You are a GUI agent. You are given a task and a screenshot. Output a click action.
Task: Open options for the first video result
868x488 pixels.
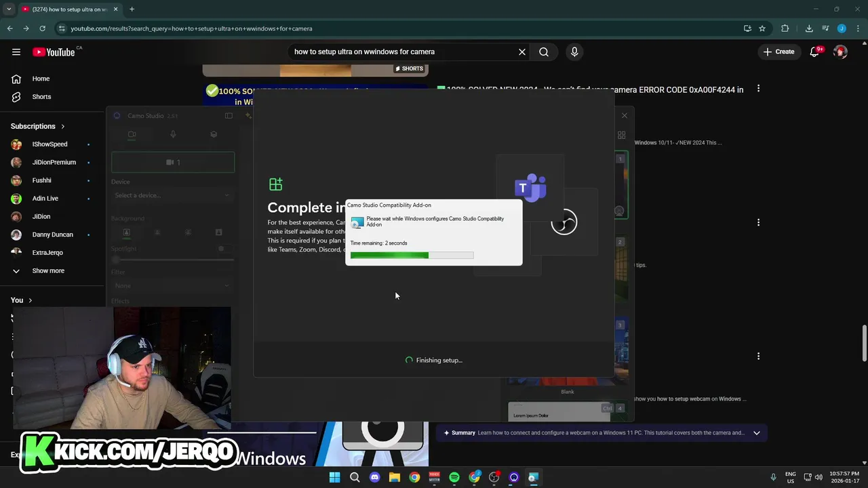[758, 89]
